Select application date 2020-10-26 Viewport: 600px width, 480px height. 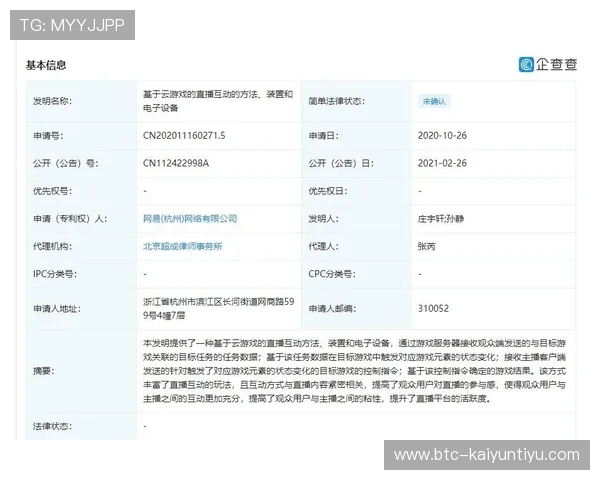(x=442, y=136)
